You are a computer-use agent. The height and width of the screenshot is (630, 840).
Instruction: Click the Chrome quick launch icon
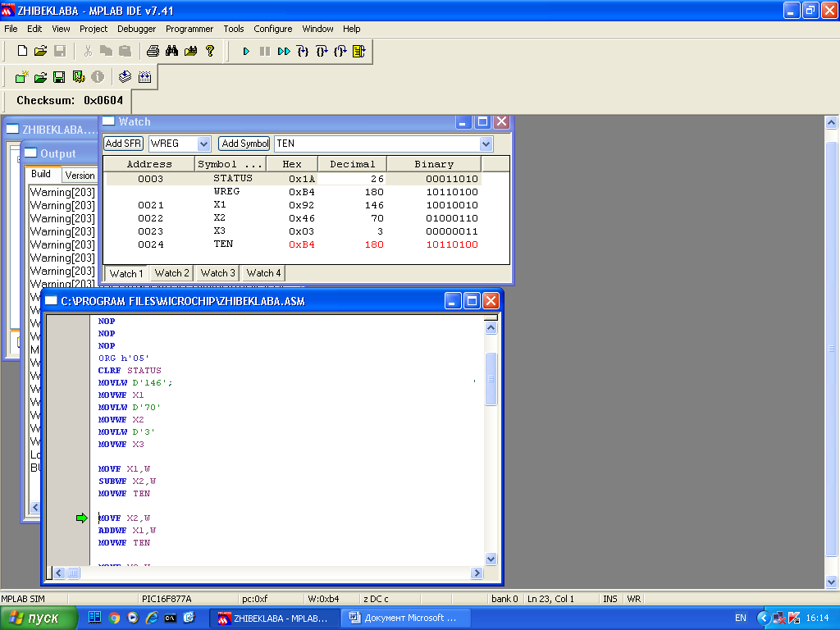coord(113,618)
